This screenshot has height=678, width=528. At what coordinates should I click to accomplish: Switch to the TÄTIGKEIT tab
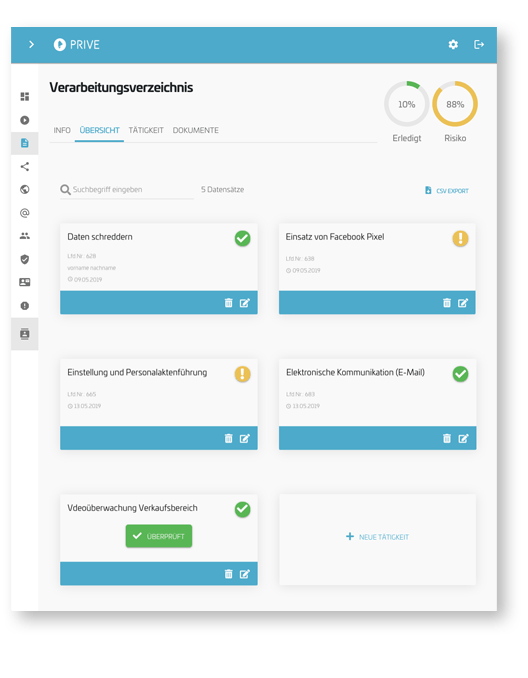point(146,130)
